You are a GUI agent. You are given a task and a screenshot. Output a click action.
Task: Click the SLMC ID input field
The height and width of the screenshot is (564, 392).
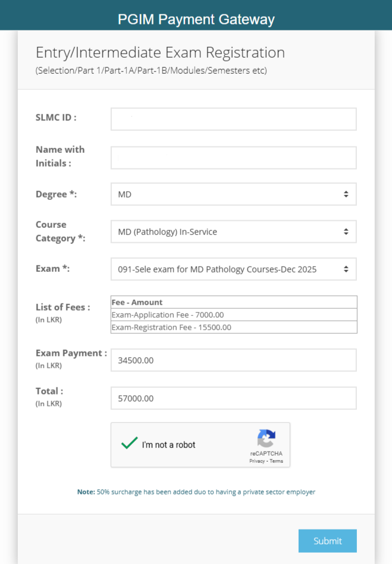pyautogui.click(x=233, y=119)
